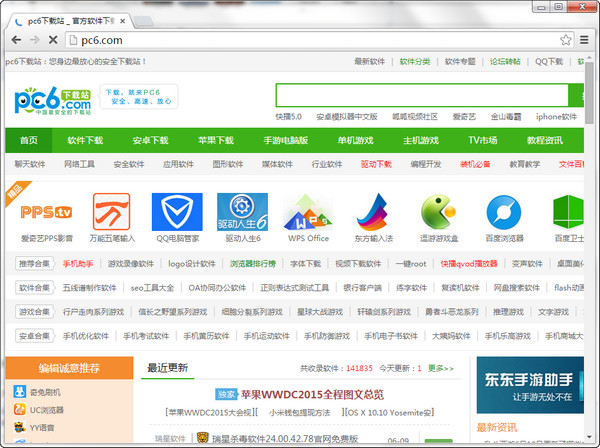The width and height of the screenshot is (600, 448).
Task: Open 驱动下载 red category link
Action: coord(376,164)
